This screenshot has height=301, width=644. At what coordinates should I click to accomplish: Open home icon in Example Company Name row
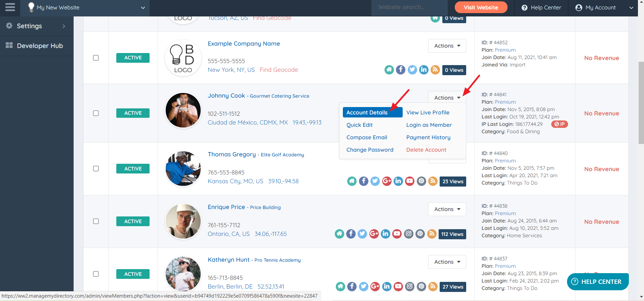(x=389, y=70)
